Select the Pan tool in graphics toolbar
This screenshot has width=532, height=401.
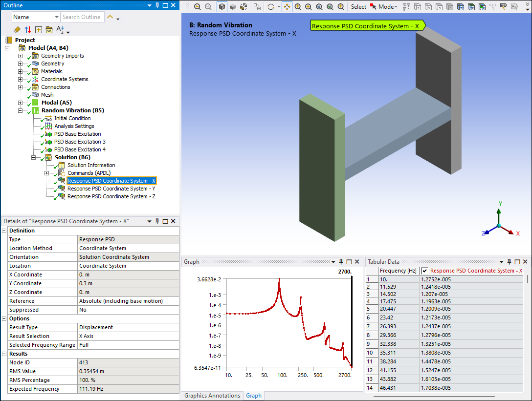(287, 7)
